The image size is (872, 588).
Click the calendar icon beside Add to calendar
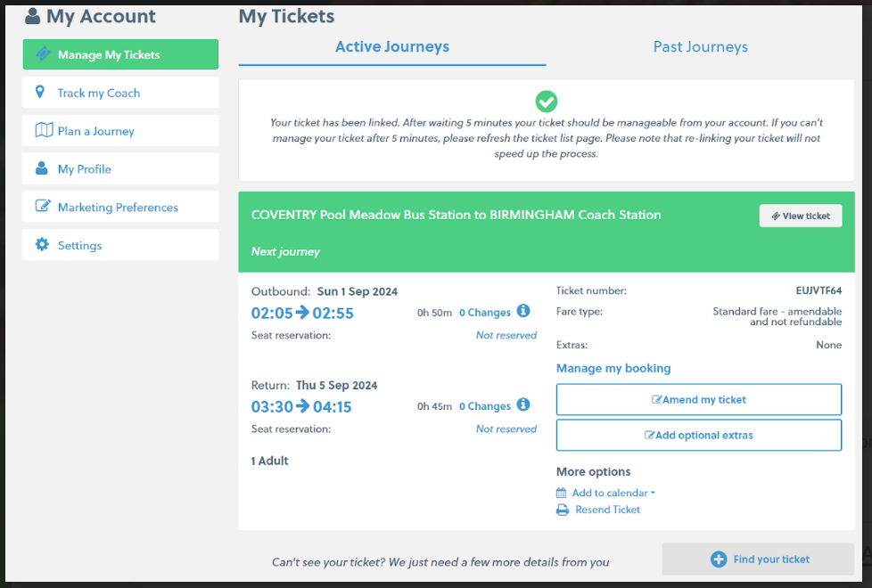coord(561,492)
